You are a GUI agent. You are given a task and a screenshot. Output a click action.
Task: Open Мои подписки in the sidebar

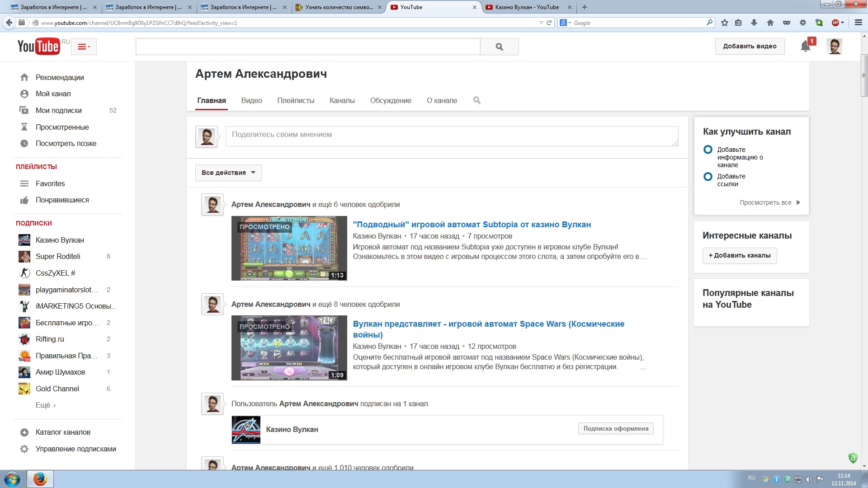click(59, 110)
